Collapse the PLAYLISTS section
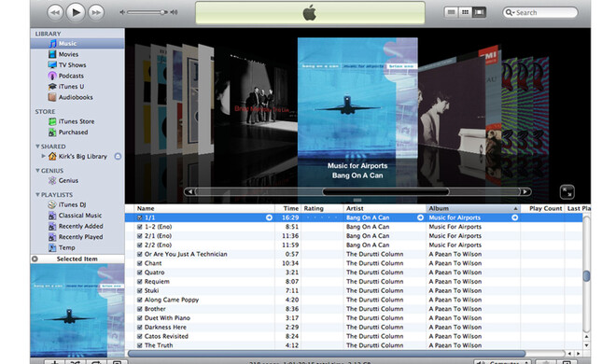This screenshot has height=364, width=616. click(37, 195)
